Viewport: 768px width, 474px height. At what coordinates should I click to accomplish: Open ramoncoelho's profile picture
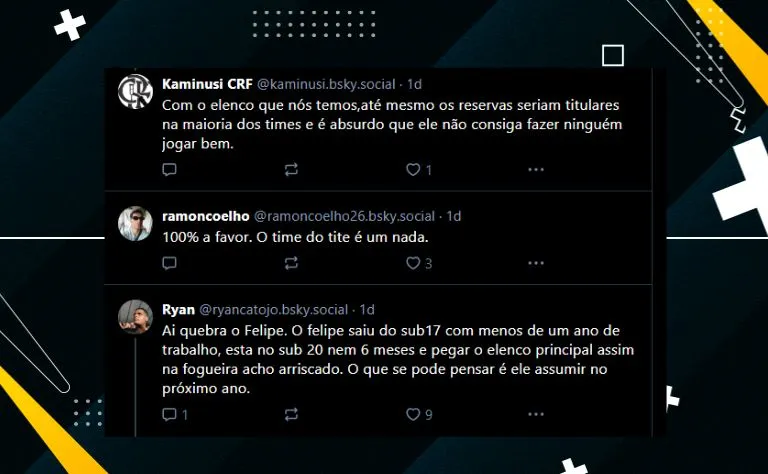pyautogui.click(x=135, y=223)
